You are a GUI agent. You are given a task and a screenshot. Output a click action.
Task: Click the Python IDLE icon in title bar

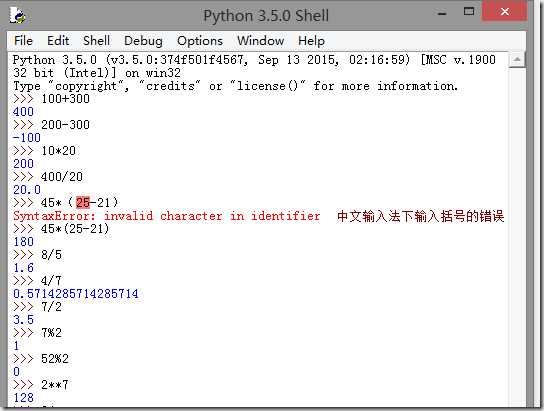(x=17, y=15)
